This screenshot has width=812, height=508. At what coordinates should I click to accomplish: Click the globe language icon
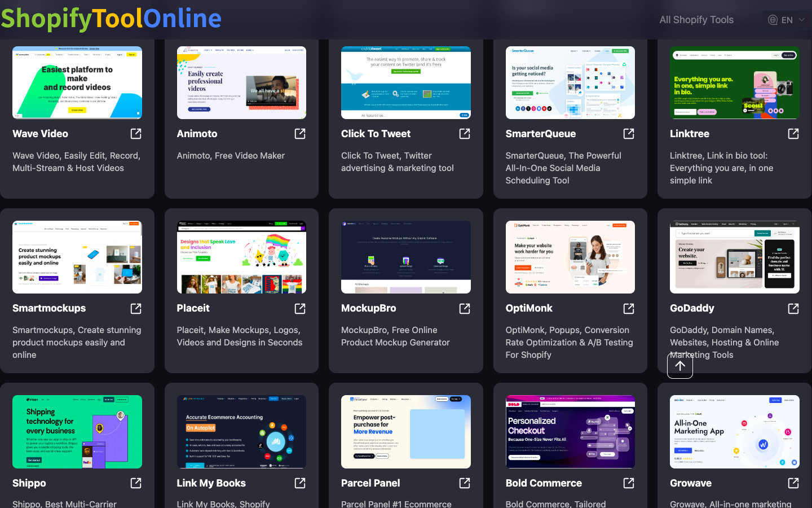coord(773,20)
